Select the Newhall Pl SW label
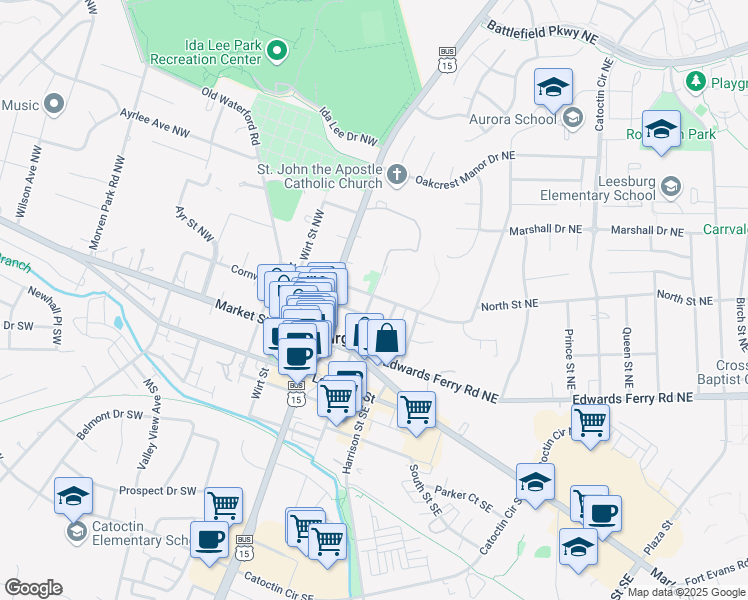Viewport: 748px width, 600px height. click(x=45, y=315)
